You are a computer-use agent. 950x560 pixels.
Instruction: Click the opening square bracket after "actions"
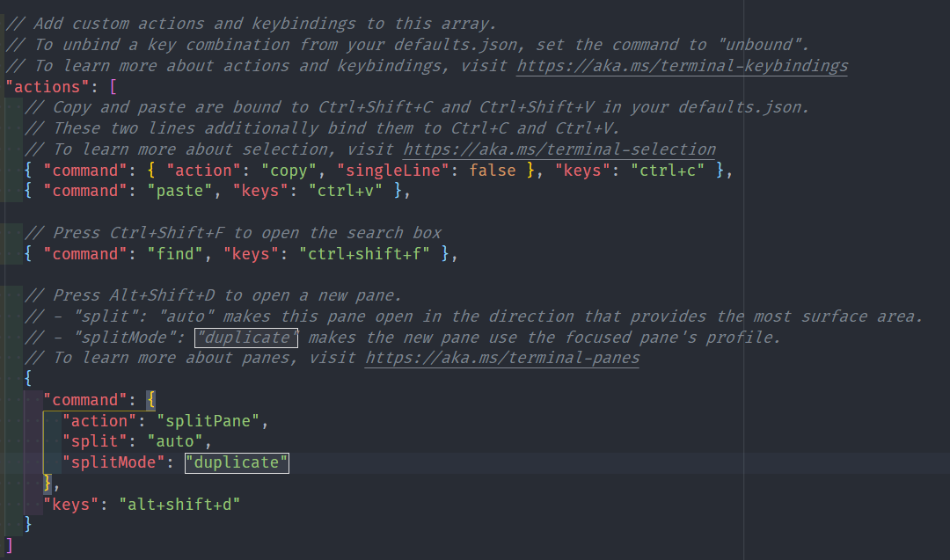pos(113,87)
